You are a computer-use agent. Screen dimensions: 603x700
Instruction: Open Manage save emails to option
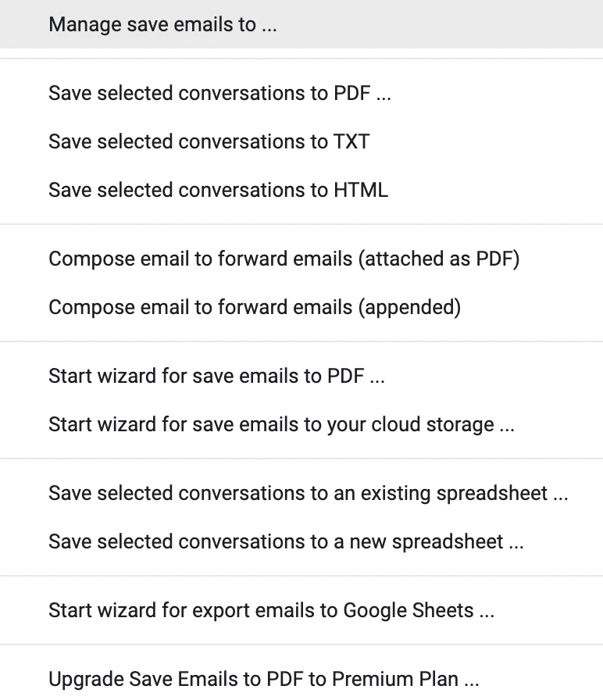click(162, 24)
